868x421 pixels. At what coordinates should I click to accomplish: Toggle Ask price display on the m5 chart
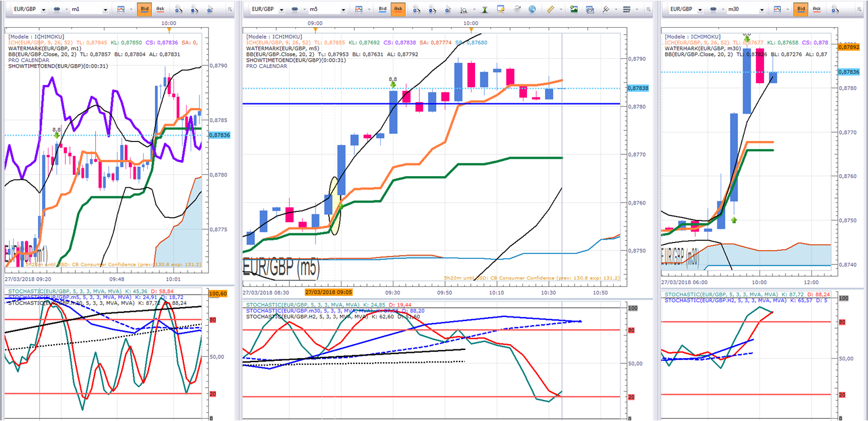pos(398,9)
